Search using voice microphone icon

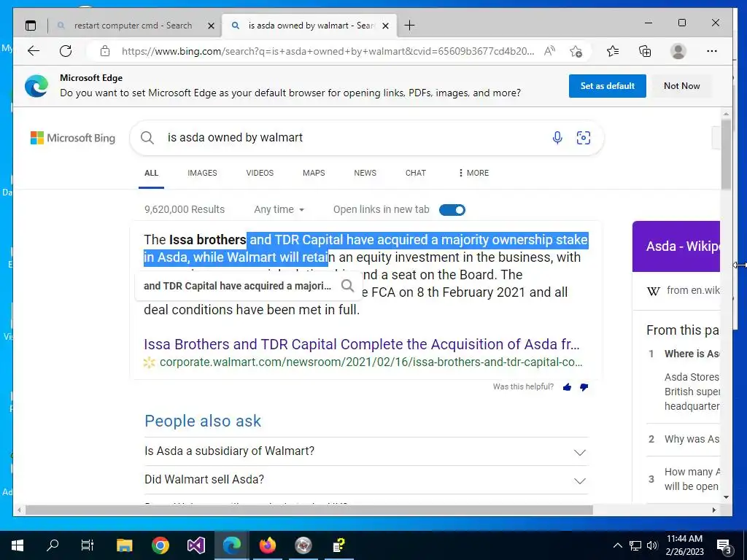557,138
